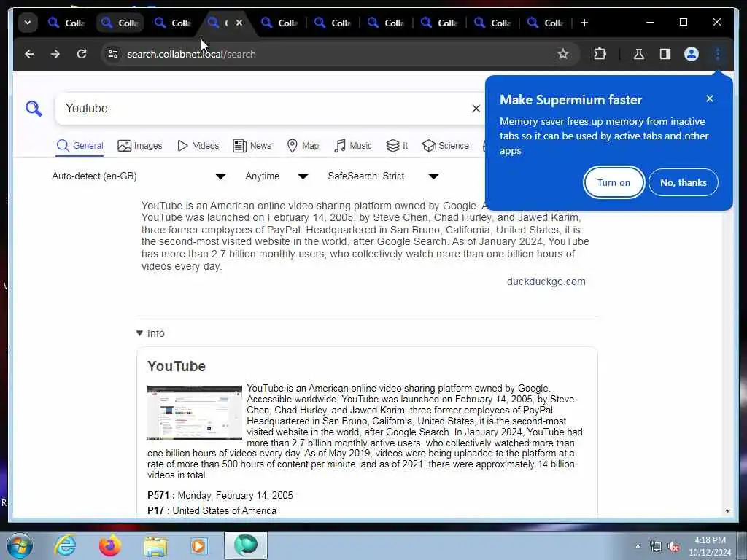Reload the current page
Image resolution: width=747 pixels, height=560 pixels.
click(x=82, y=54)
